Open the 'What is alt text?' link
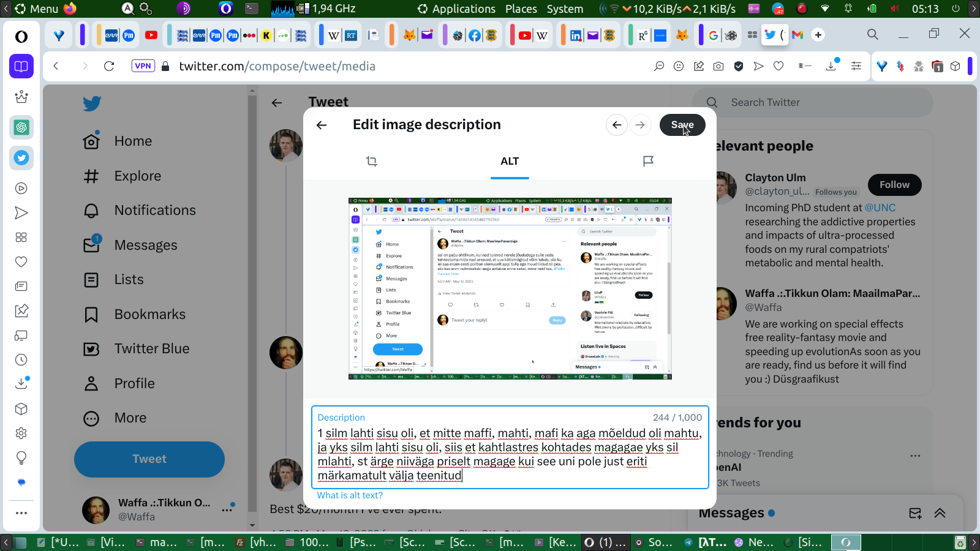This screenshot has width=980, height=551. [350, 495]
